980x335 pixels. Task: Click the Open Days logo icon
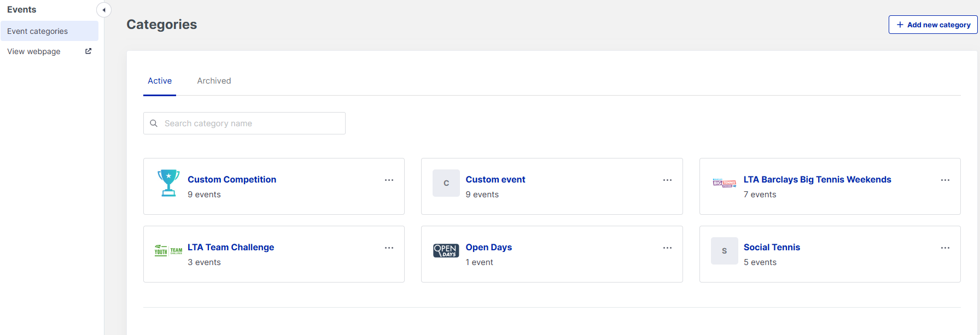point(446,251)
